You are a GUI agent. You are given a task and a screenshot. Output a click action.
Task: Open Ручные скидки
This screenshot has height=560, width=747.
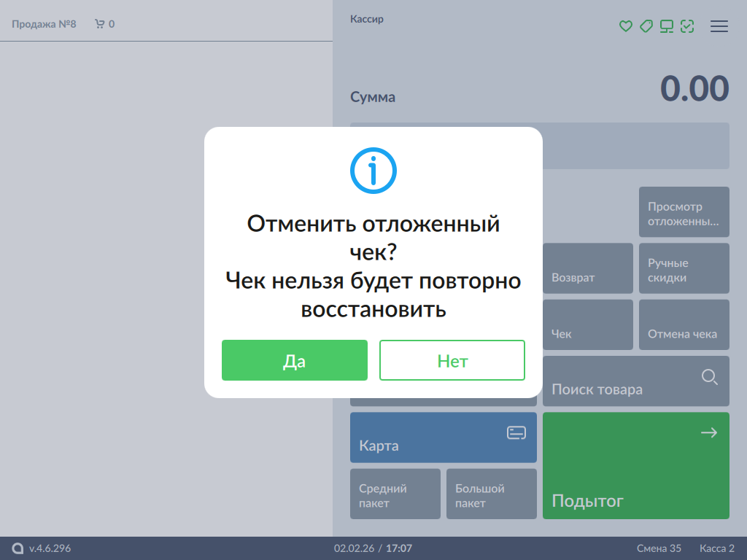click(684, 268)
